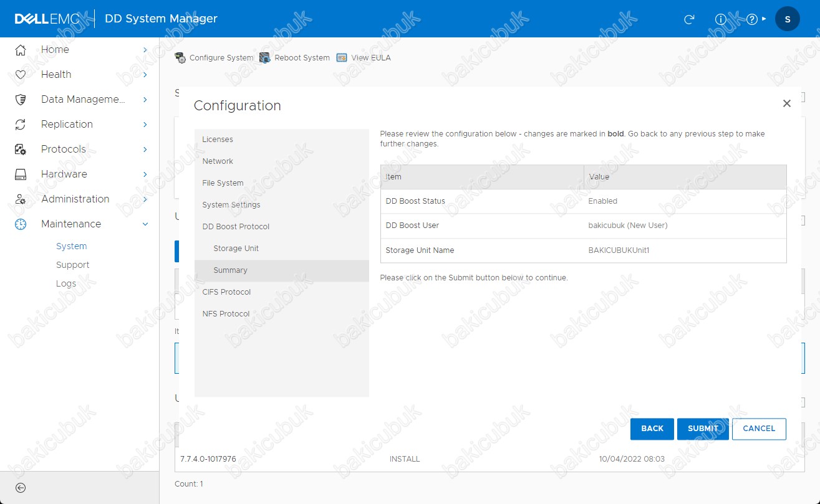Click the INSTALL cell in background table
This screenshot has width=820, height=504.
405,459
